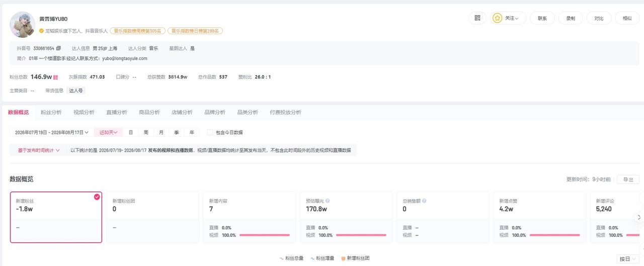Click 总作品数 537 value
The width and height of the screenshot is (644, 266).
[x=223, y=77]
